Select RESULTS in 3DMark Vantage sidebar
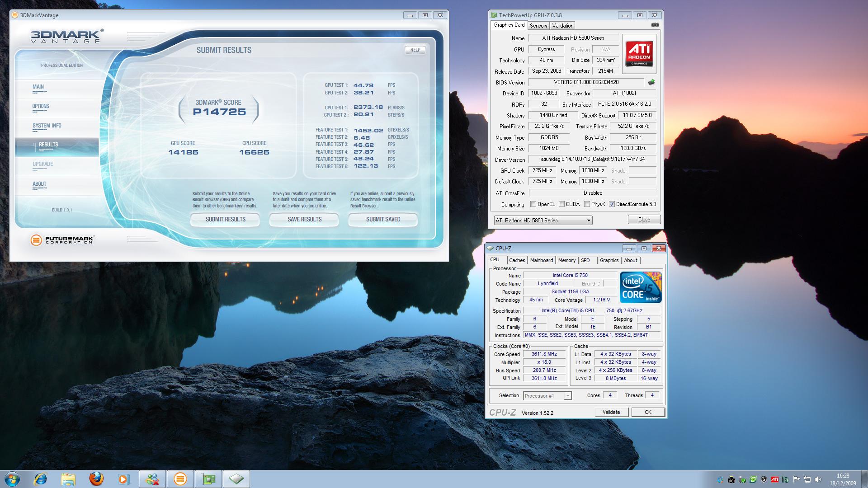 57,147
